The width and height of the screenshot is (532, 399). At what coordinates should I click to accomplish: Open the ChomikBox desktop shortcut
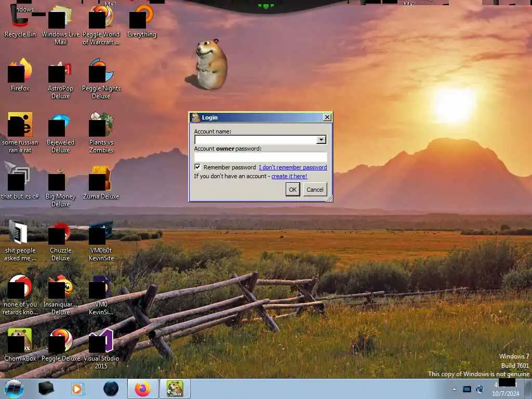pyautogui.click(x=20, y=344)
